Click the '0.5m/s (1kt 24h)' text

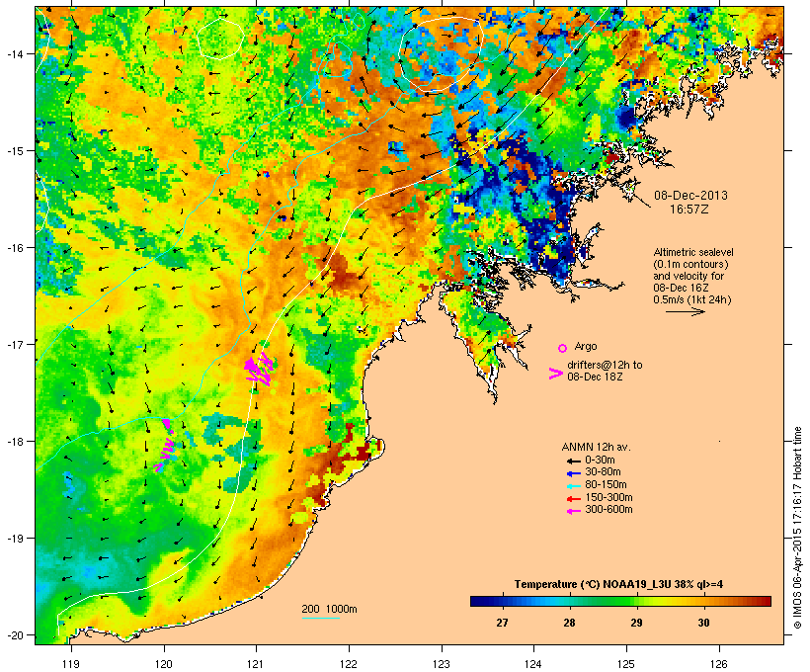pyautogui.click(x=692, y=299)
